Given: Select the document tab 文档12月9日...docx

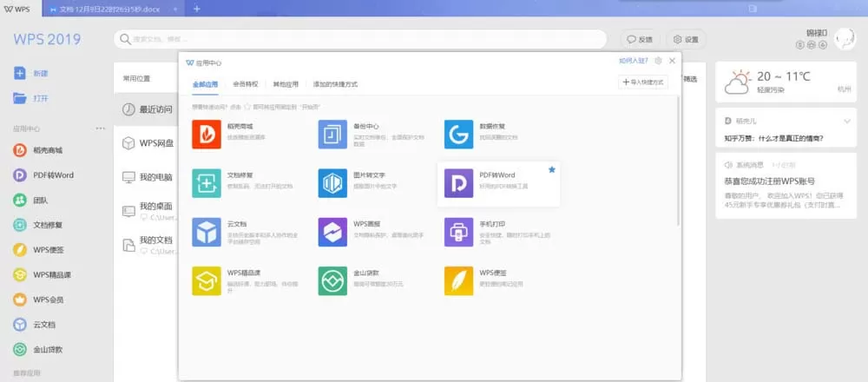Looking at the screenshot, I should [114, 9].
